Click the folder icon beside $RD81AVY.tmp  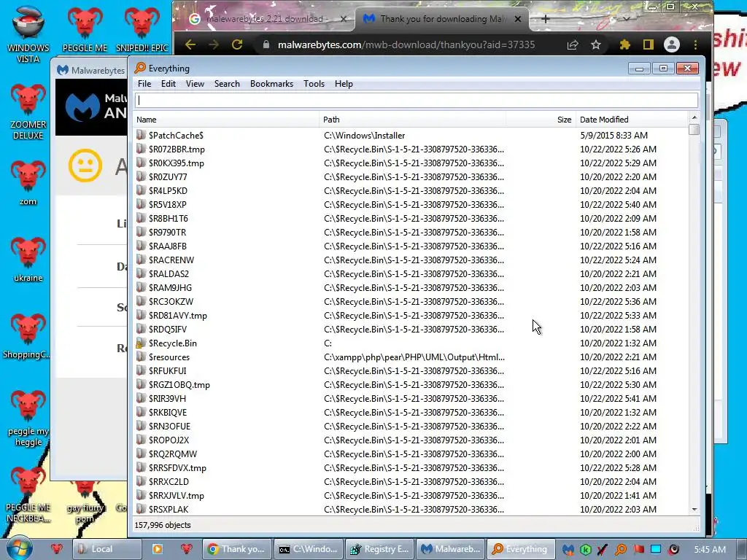click(x=141, y=315)
